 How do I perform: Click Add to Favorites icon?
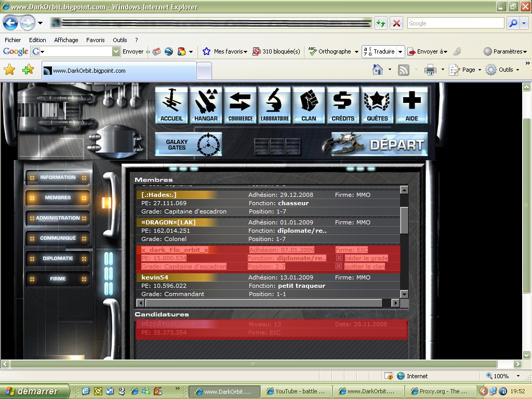point(28,70)
